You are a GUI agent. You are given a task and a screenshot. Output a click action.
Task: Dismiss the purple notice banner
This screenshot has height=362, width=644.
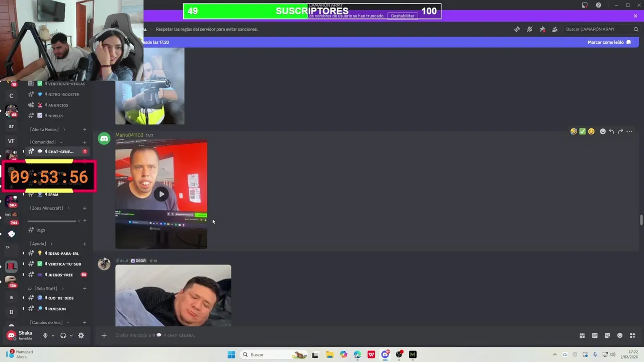click(635, 16)
